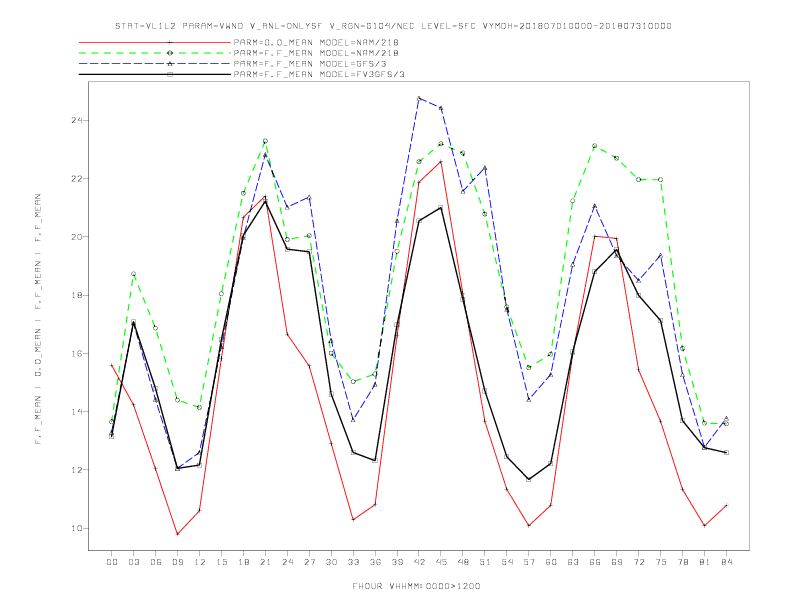Click y-axis tick label 16
This screenshot has height=612, width=792.
(x=76, y=353)
